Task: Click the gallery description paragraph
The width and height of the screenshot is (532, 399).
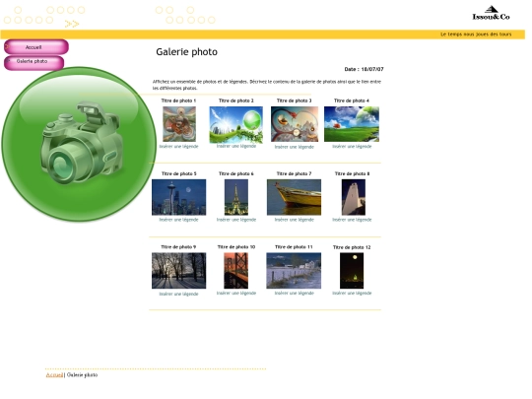Action: [267, 85]
